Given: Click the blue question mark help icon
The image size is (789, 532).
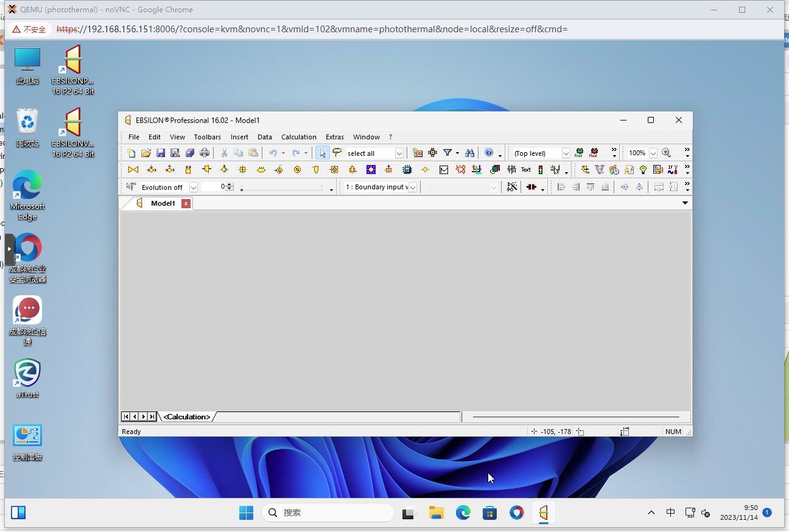Looking at the screenshot, I should [489, 153].
